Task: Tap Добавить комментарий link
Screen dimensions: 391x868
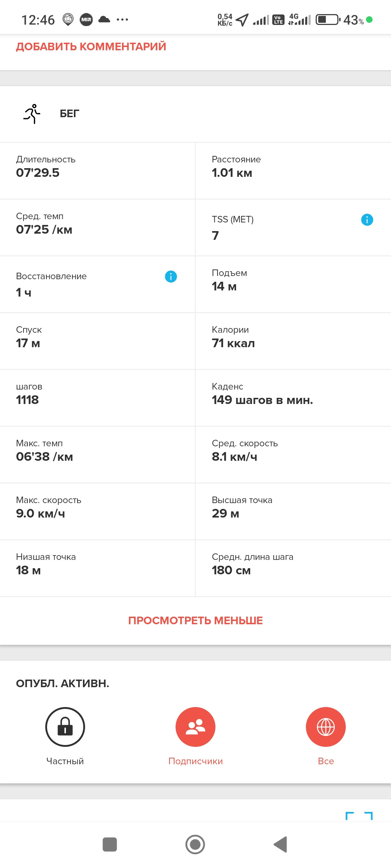Action: [91, 47]
